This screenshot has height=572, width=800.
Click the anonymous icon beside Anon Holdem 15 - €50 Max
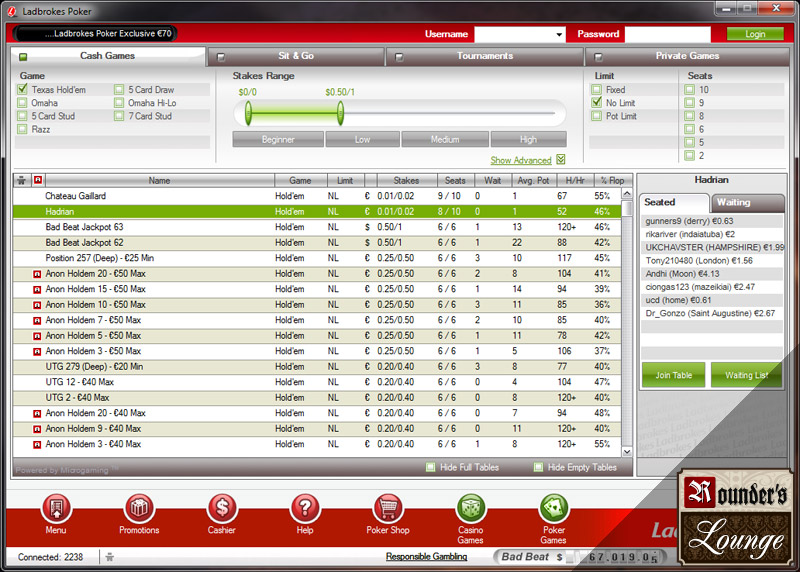37,290
